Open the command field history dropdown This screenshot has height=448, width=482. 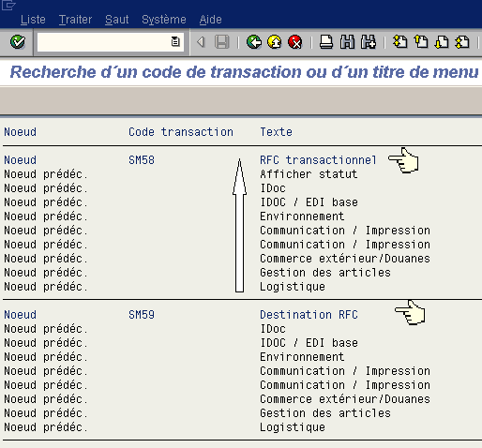175,41
